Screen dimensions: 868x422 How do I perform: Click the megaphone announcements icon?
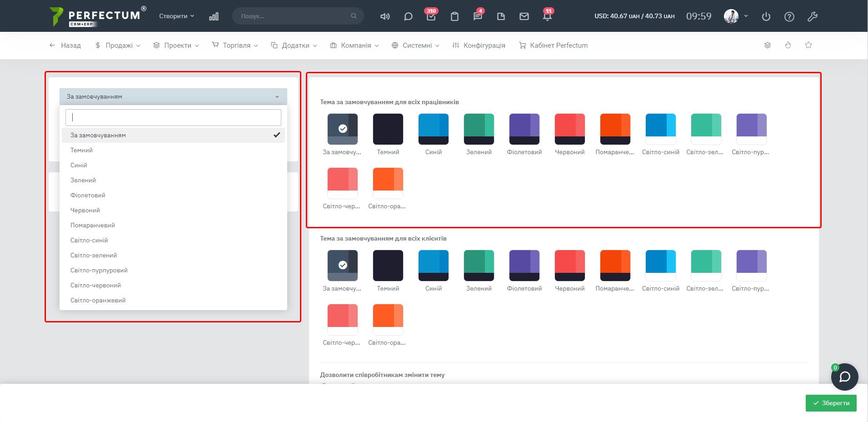(385, 16)
